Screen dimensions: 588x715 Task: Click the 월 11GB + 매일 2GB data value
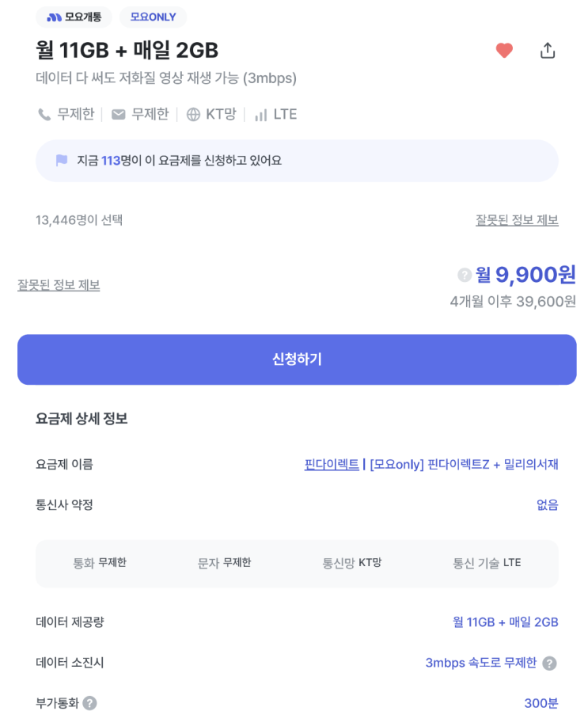505,622
